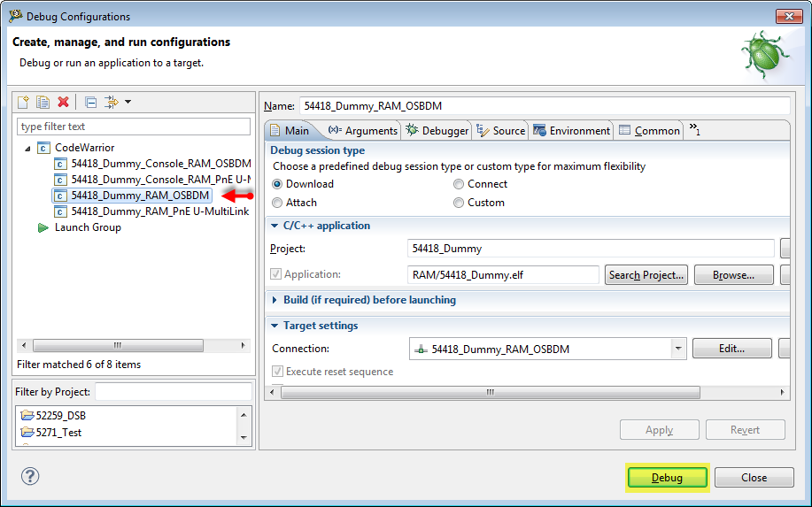Click the Name input field
812x507 pixels.
pos(545,106)
